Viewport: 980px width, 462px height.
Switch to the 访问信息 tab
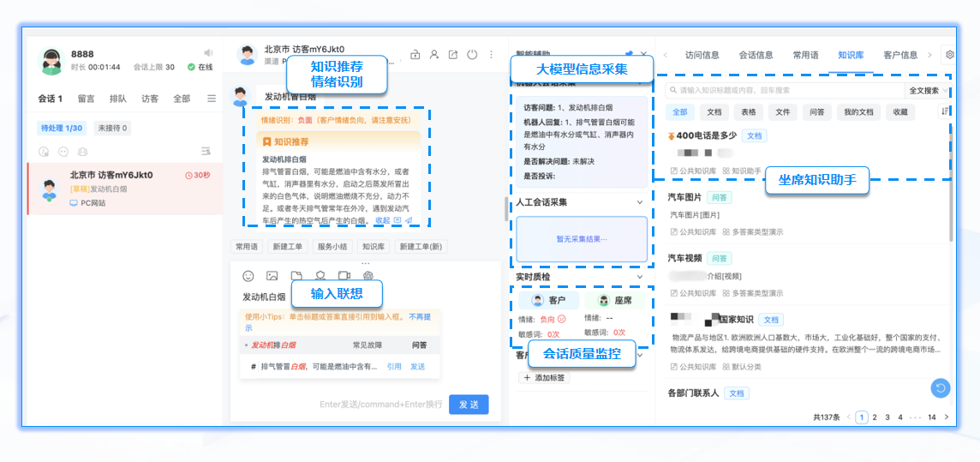702,55
